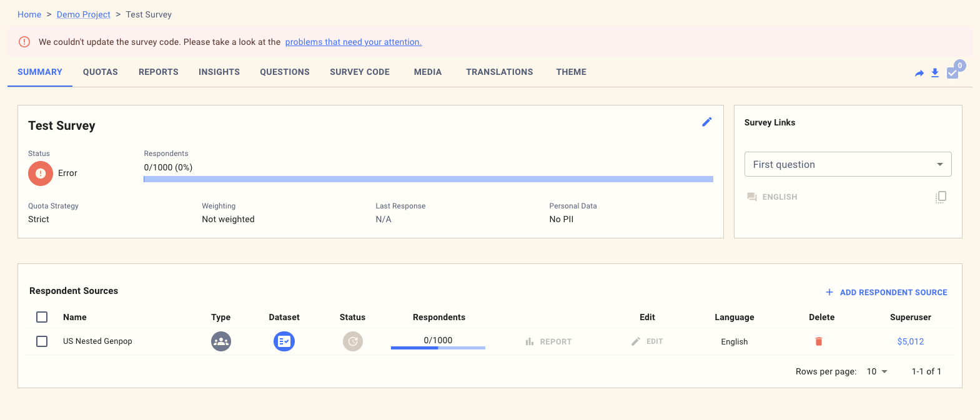Click the copy survey link icon

[x=941, y=197]
